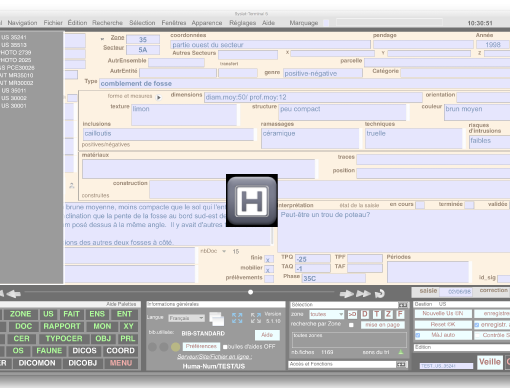Image resolution: width=510 pixels, height=388 pixels.
Task: Open the Langue 'Français' dropdown
Action: (x=186, y=318)
